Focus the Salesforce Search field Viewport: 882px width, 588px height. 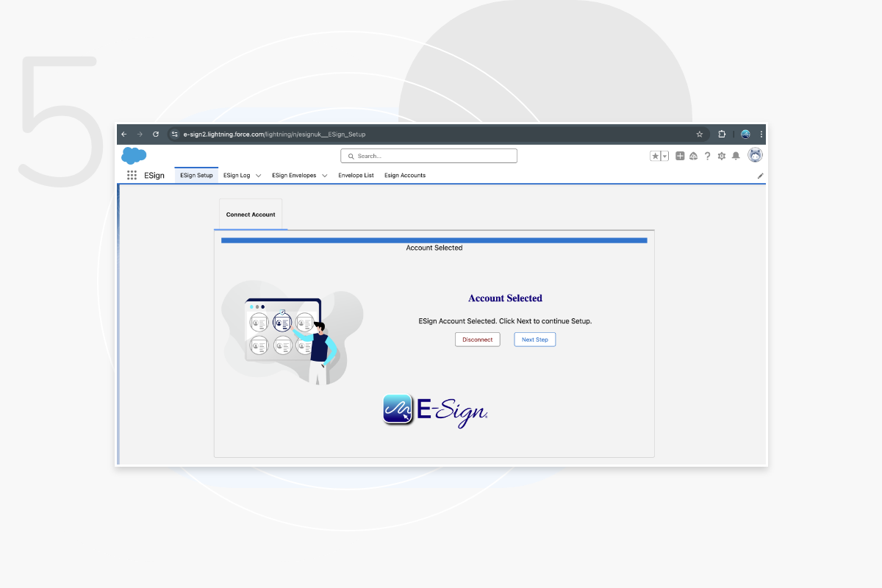point(429,156)
